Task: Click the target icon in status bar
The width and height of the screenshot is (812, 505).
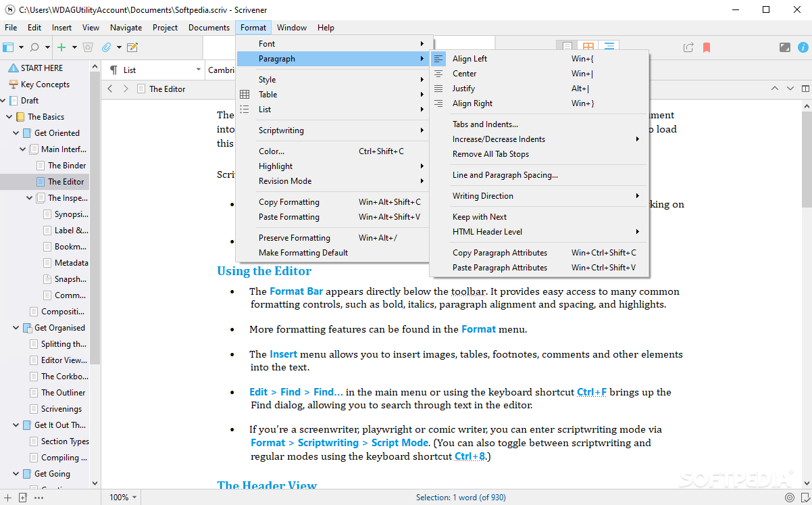Action: (790, 498)
